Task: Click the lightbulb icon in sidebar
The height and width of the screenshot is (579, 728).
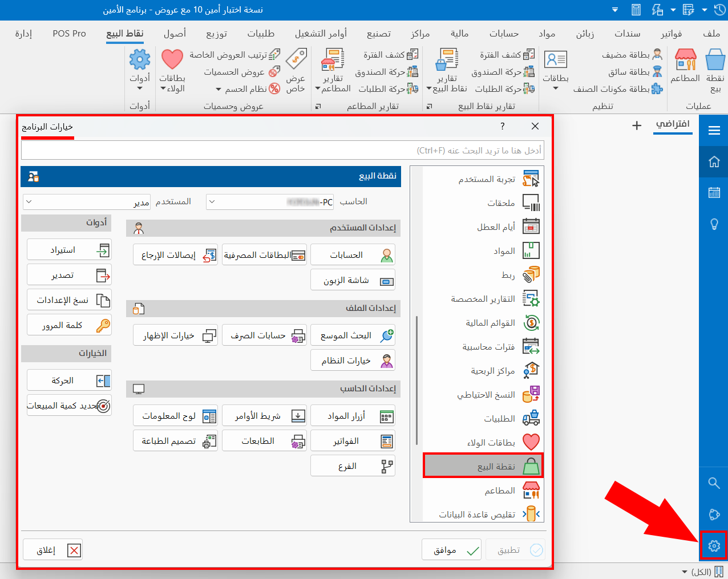Action: [x=714, y=224]
